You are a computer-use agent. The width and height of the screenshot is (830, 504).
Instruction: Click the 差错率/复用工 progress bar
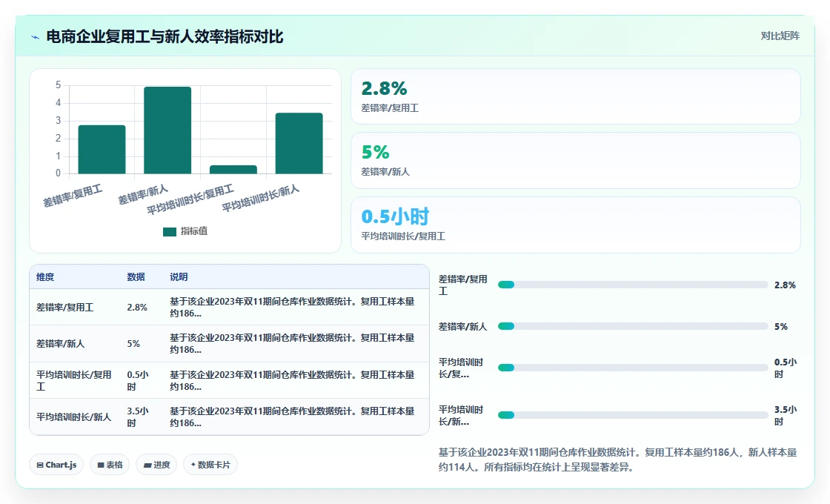coord(633,285)
